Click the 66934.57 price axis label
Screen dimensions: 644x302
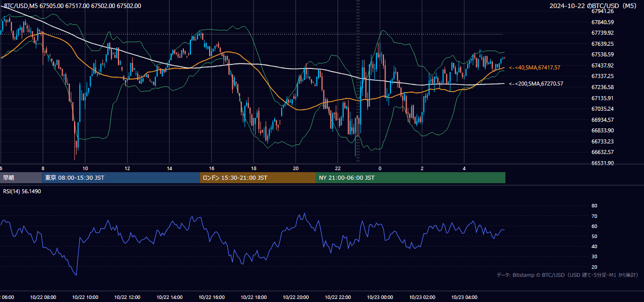(x=603, y=120)
